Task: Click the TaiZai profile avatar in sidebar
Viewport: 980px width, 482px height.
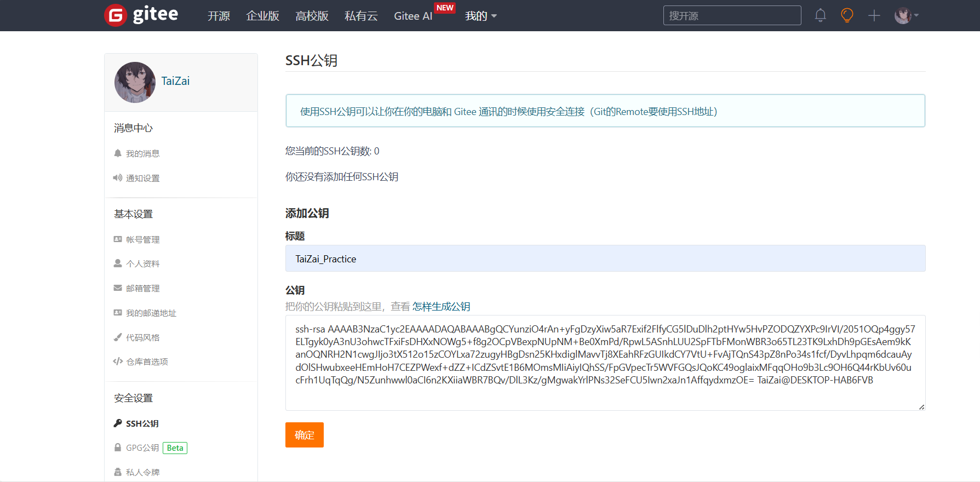Action: coord(135,82)
